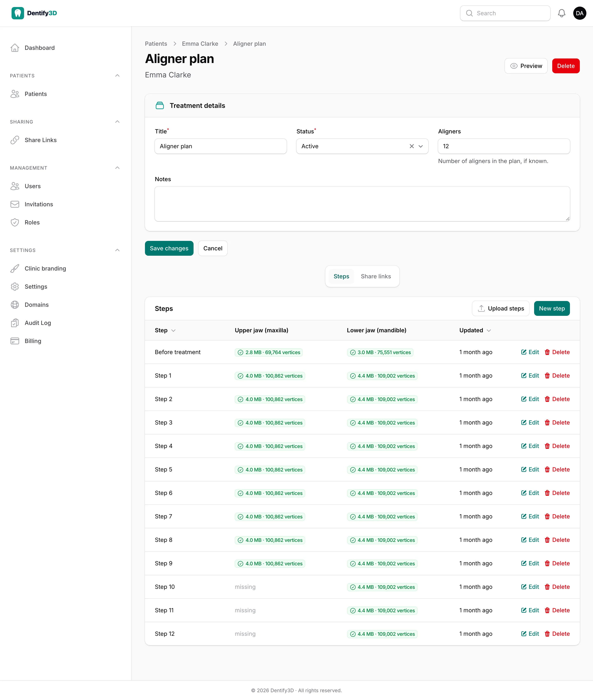Click the upload arrow icon in Upload steps
Image resolution: width=593 pixels, height=700 pixels.
pyautogui.click(x=481, y=308)
